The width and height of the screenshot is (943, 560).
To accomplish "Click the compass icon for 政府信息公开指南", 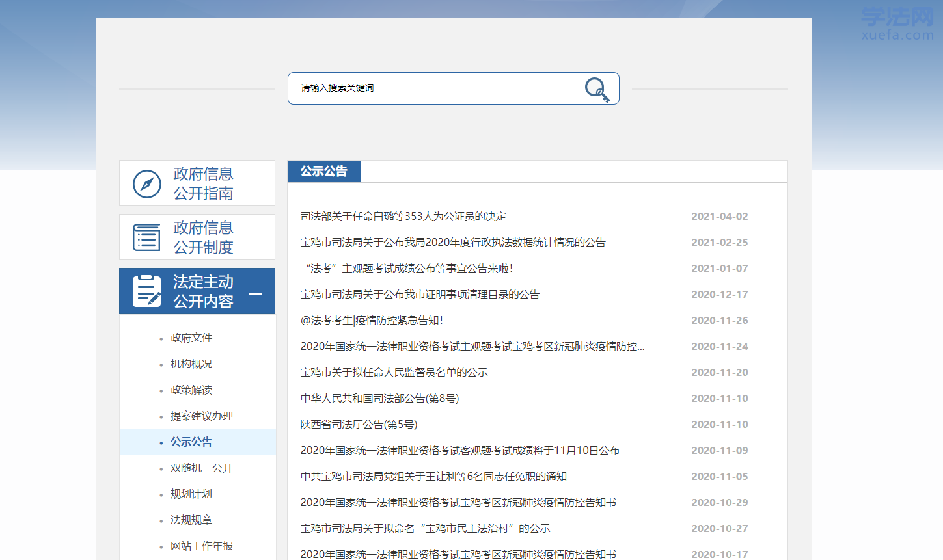I will [147, 184].
